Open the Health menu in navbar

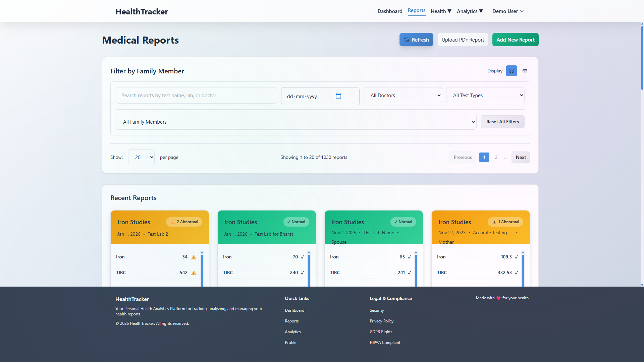point(441,11)
